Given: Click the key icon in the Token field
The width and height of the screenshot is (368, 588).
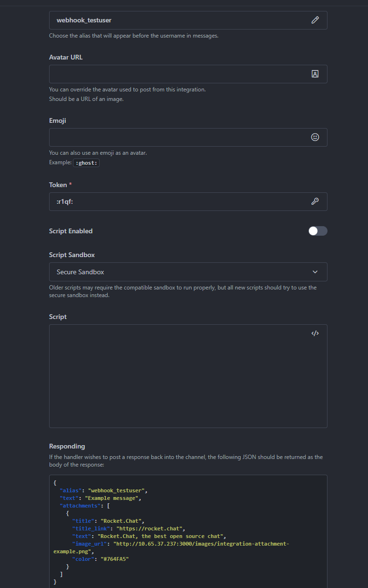Looking at the screenshot, I should click(315, 201).
